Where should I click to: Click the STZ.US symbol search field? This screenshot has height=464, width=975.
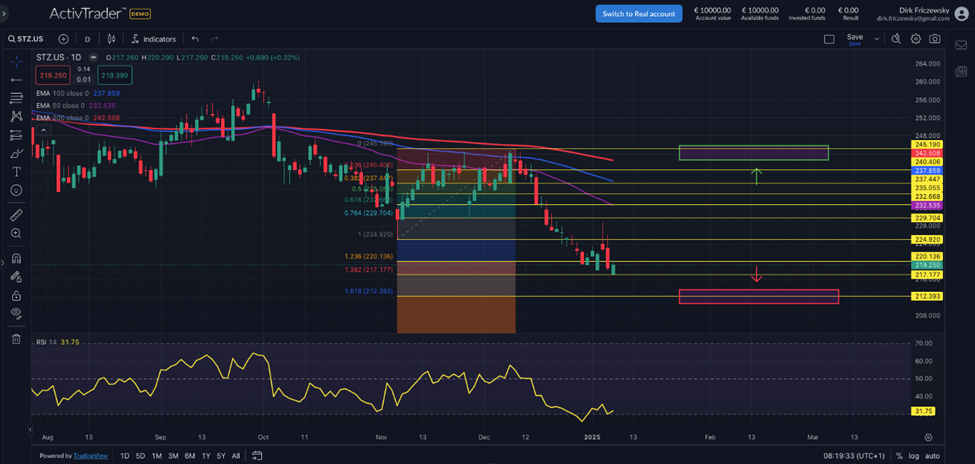(30, 39)
